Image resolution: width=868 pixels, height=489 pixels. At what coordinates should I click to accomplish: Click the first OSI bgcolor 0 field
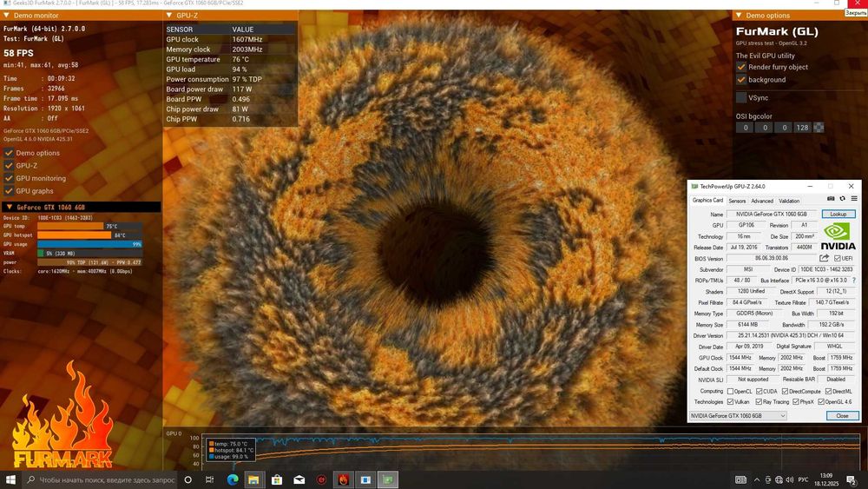(745, 128)
